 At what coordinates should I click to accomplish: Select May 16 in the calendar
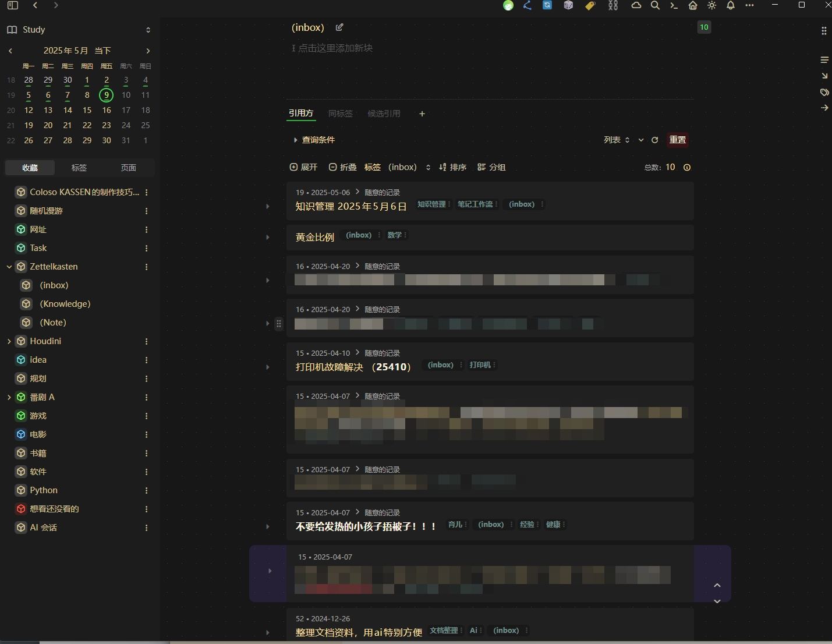tap(107, 110)
